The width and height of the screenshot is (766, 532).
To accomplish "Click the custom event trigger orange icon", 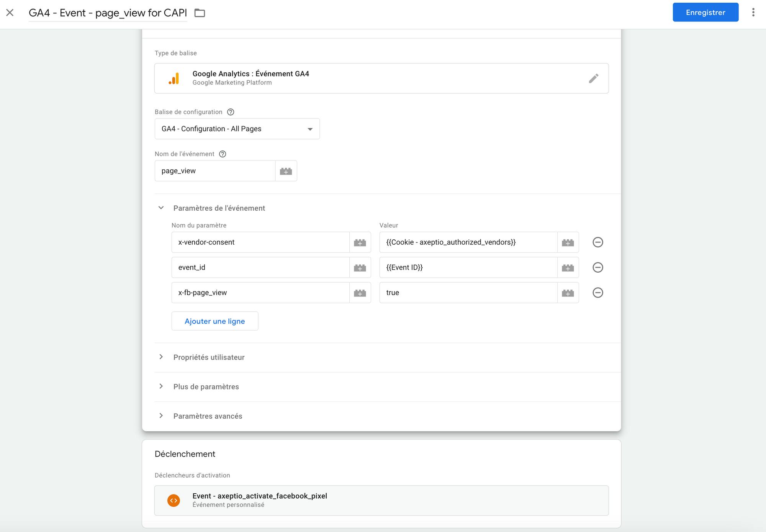I will (x=173, y=500).
